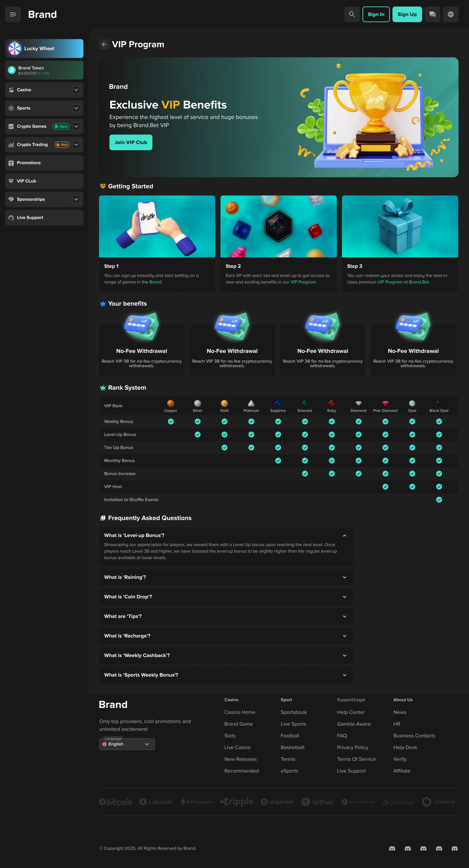Click the Black Opal rank gem icon
Screen dimensions: 469x868
[x=439, y=403]
